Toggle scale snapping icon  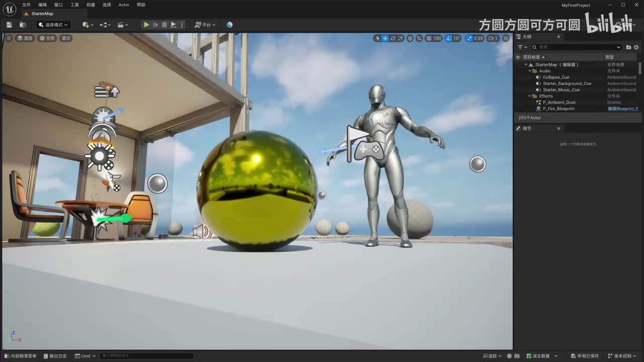pyautogui.click(x=469, y=38)
